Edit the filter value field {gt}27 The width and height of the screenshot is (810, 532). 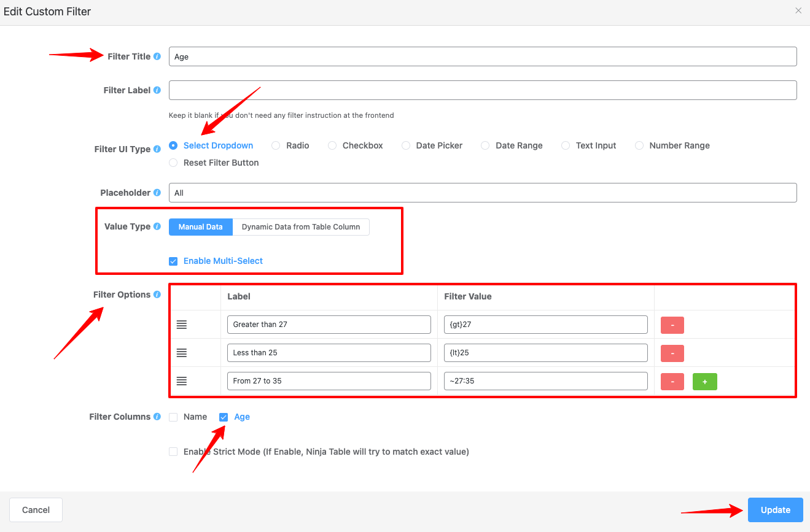(546, 325)
